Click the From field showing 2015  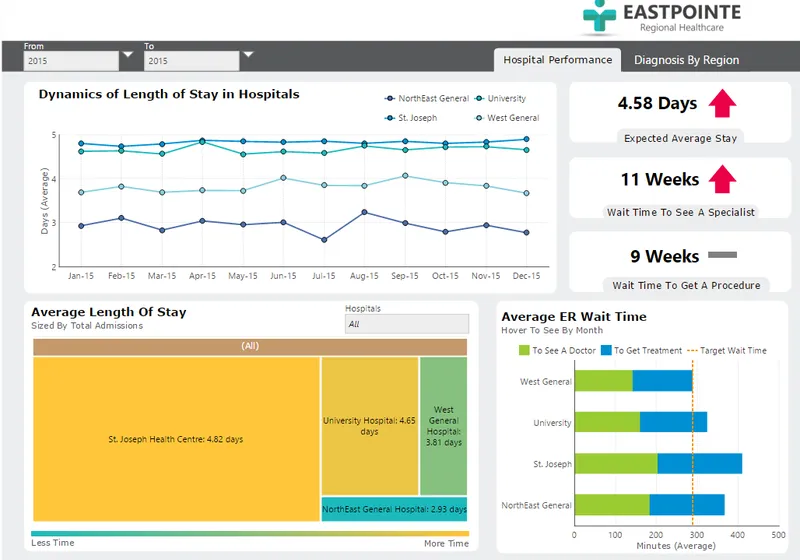pyautogui.click(x=71, y=61)
